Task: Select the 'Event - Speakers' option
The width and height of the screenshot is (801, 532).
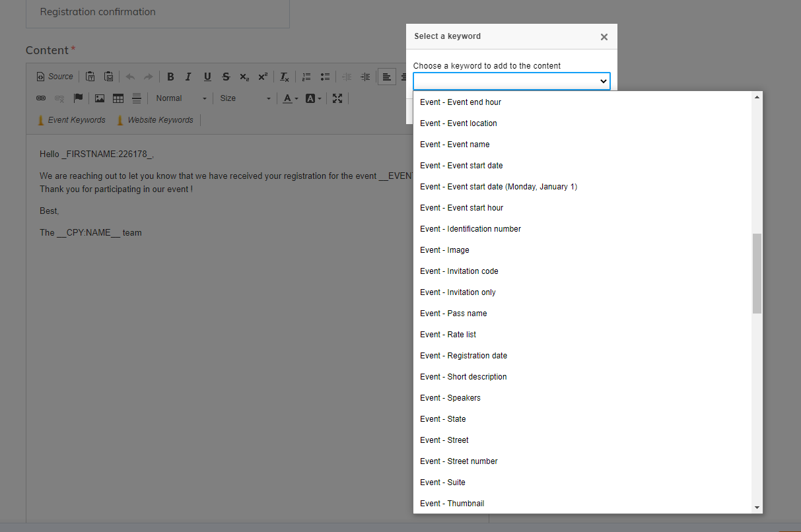Action: click(x=450, y=398)
